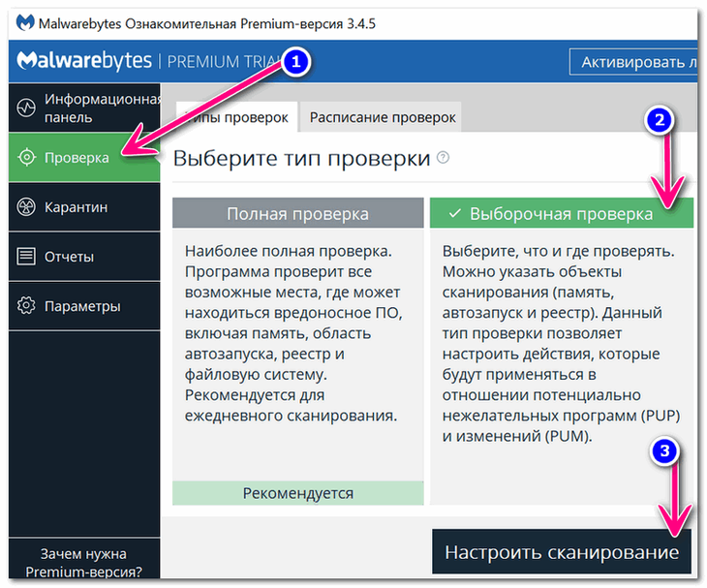Click the settings gear icon in sidebar
The image size is (707, 588).
(26, 306)
